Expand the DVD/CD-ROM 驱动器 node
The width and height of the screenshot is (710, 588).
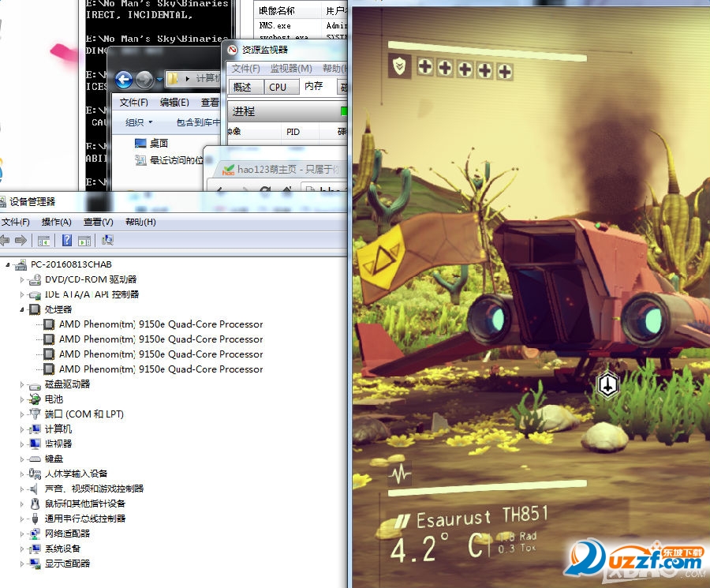tap(21, 279)
